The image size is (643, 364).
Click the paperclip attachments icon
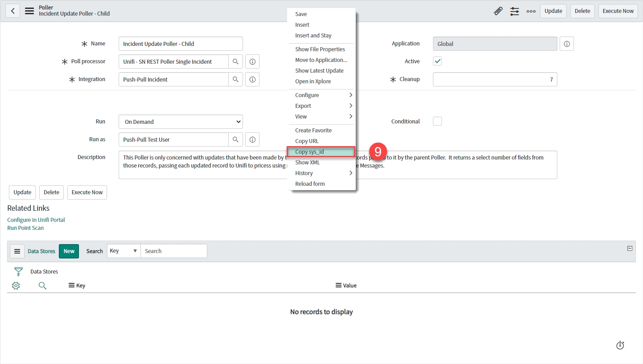[498, 11]
